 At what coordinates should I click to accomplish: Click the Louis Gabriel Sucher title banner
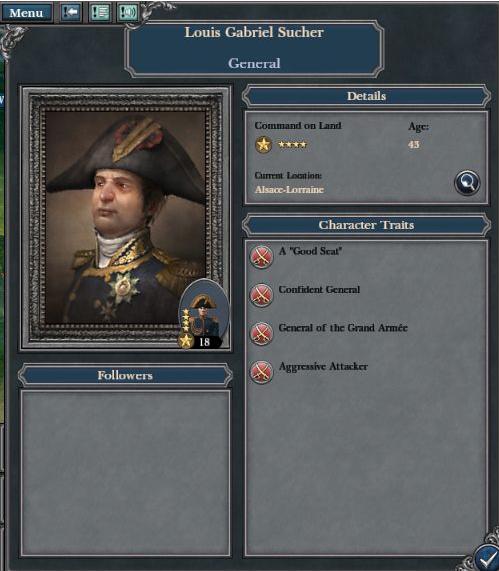point(254,48)
